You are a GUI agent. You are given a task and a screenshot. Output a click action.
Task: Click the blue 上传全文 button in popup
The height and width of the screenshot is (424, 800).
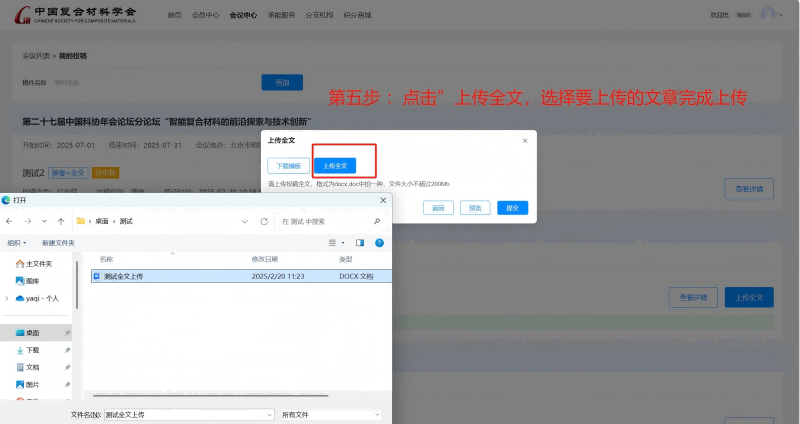(x=335, y=165)
